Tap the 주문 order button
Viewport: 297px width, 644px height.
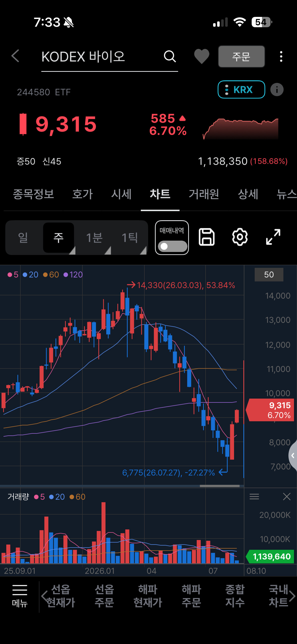tap(241, 56)
